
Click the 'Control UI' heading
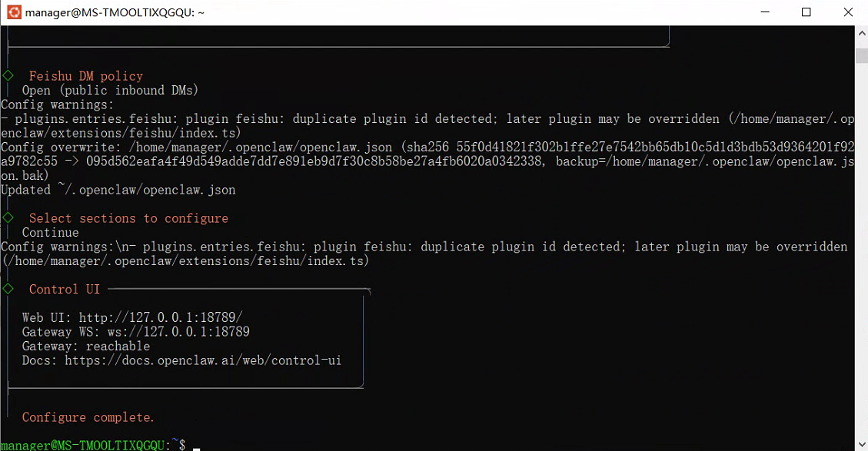(x=65, y=289)
